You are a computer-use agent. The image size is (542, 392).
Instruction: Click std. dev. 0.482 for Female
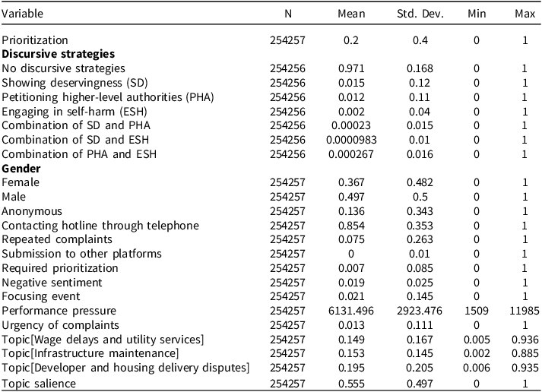click(x=420, y=182)
